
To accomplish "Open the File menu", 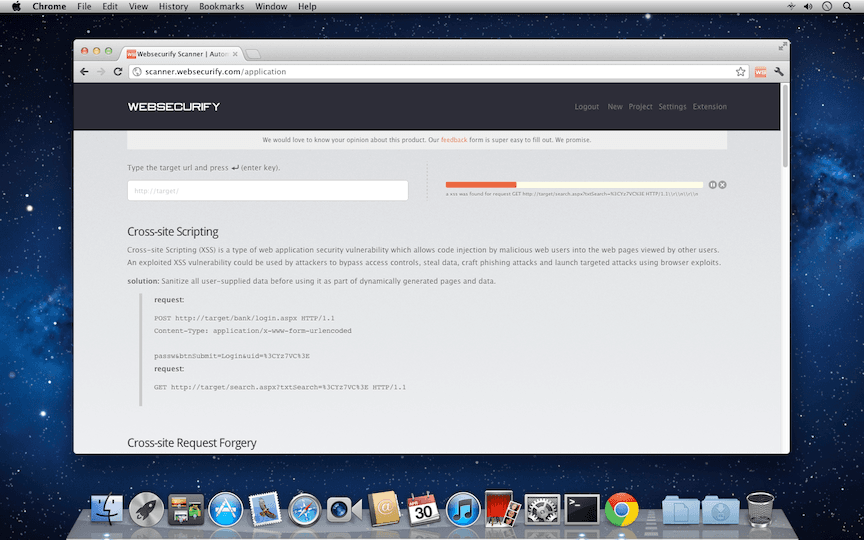I will pos(84,7).
